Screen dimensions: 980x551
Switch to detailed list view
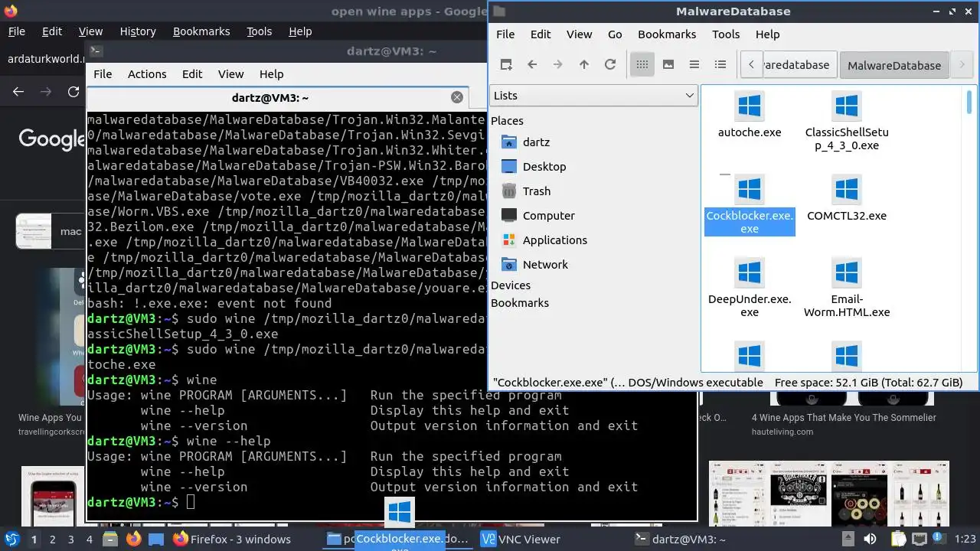click(720, 65)
